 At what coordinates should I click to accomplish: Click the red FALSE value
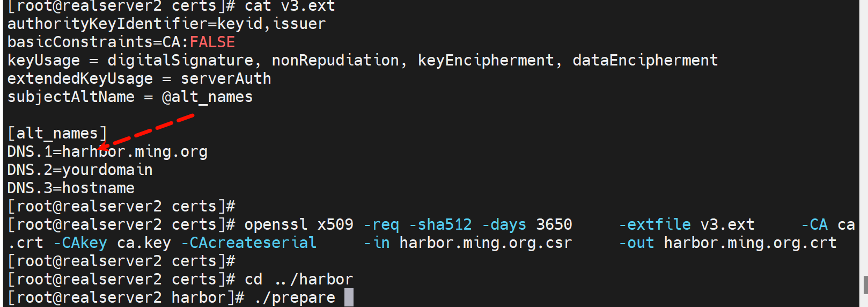pos(212,42)
